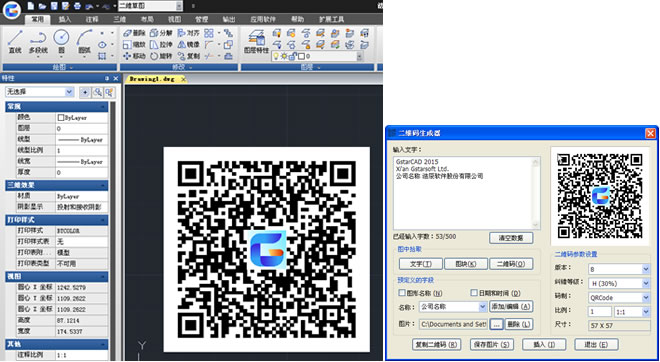Collapse the 打印样式 properties section

point(103,220)
